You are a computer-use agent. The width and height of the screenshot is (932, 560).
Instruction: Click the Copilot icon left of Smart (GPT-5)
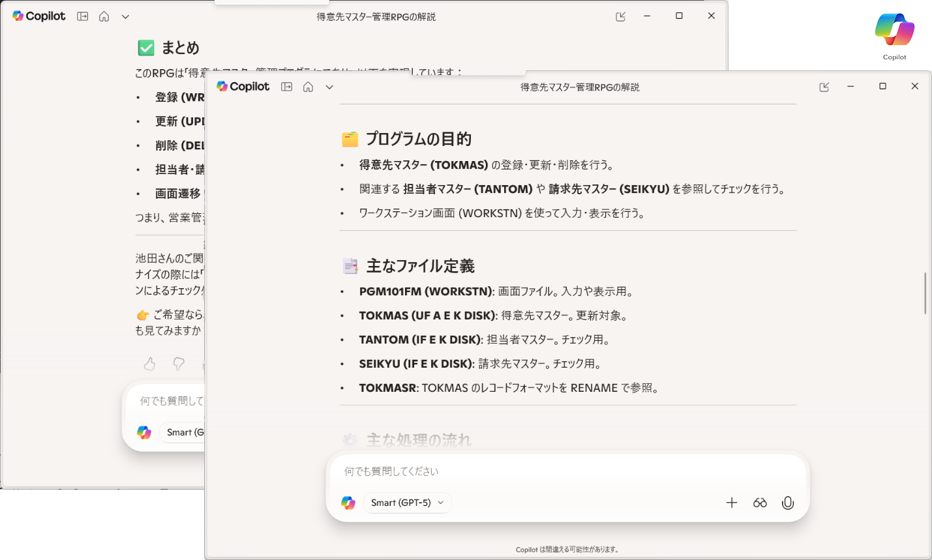[348, 503]
